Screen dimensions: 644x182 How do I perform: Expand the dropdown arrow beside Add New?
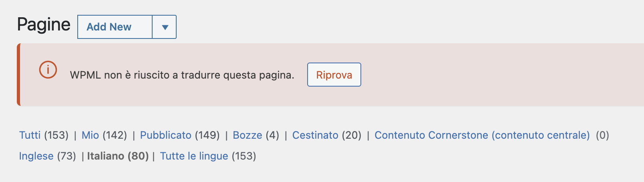165,27
